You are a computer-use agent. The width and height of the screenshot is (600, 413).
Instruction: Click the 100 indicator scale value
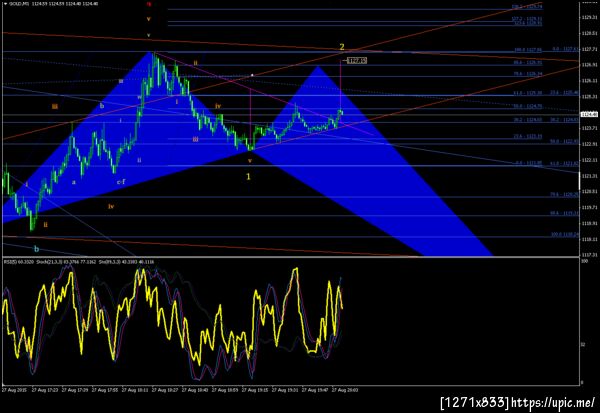pyautogui.click(x=584, y=261)
